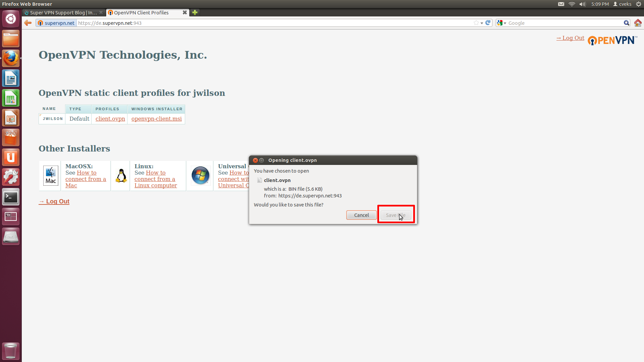Click the browser back arrow button

(28, 23)
